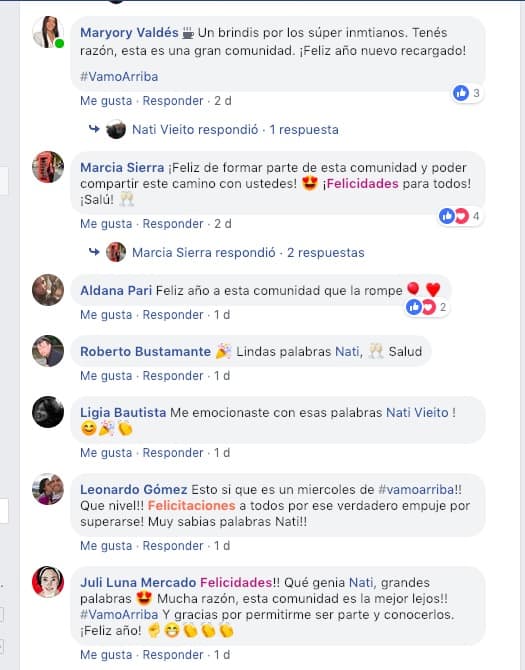The height and width of the screenshot is (670, 525).
Task: Reply to Juli Luna Mercado's comment
Action: click(173, 655)
